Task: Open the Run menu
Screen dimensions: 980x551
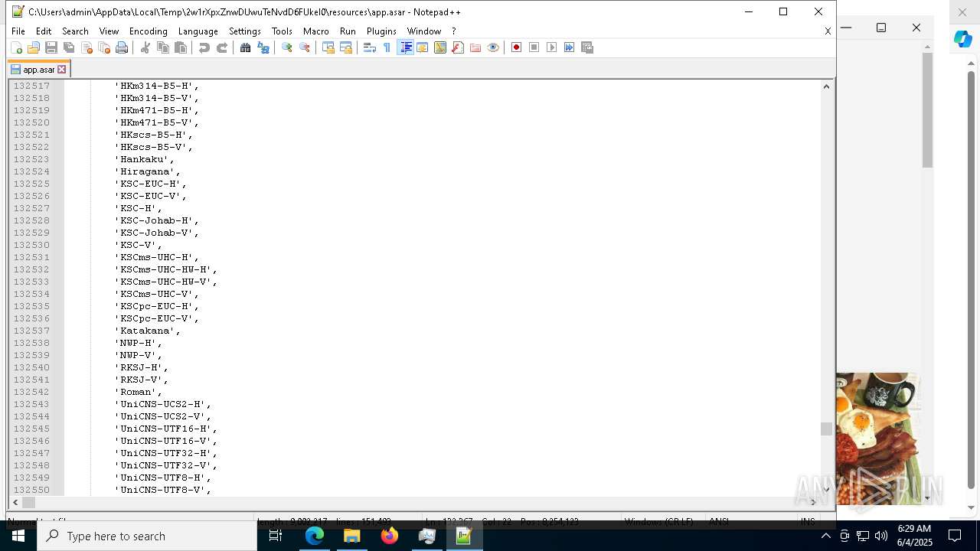Action: [x=348, y=31]
